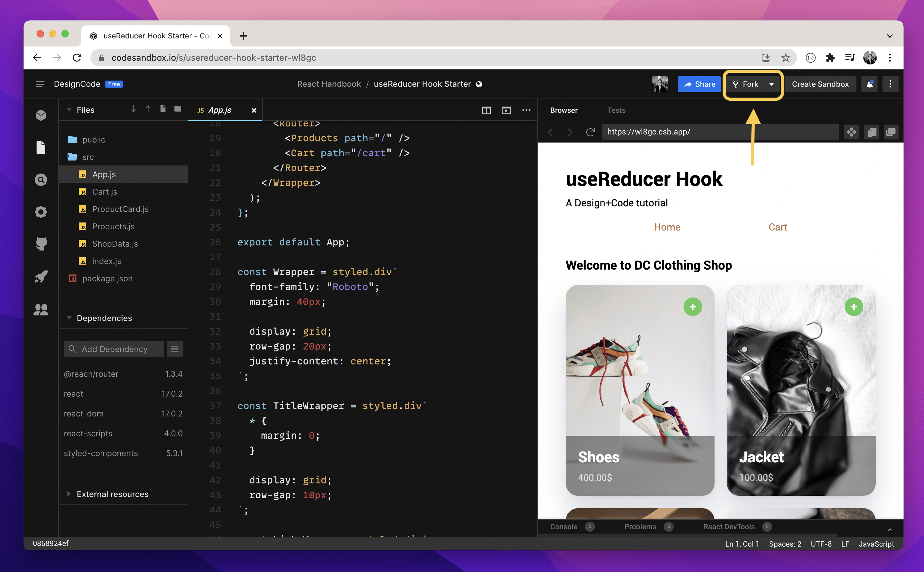The image size is (924, 572).
Task: Toggle the dependency list view button
Action: pyautogui.click(x=174, y=349)
